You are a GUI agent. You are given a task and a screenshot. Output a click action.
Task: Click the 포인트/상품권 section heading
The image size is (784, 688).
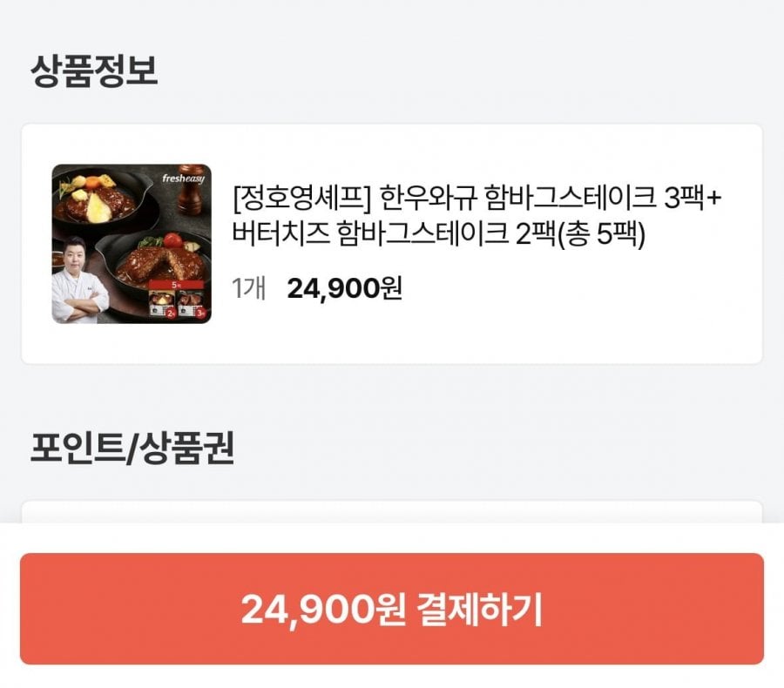tap(132, 448)
